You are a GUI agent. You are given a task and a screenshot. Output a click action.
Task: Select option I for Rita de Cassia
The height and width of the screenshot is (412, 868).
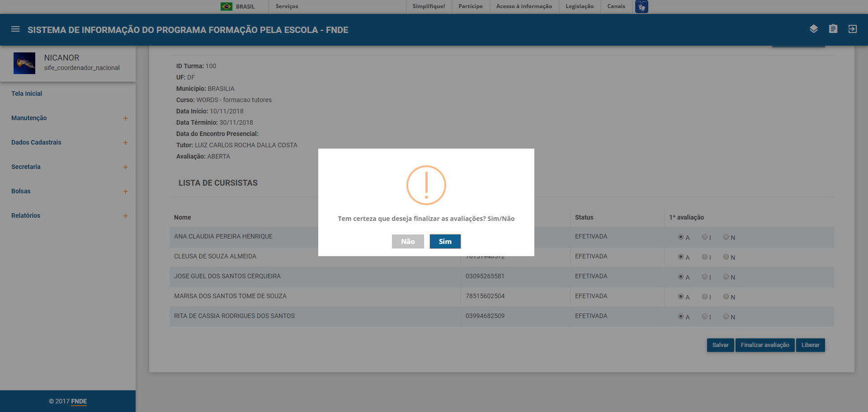click(x=705, y=316)
